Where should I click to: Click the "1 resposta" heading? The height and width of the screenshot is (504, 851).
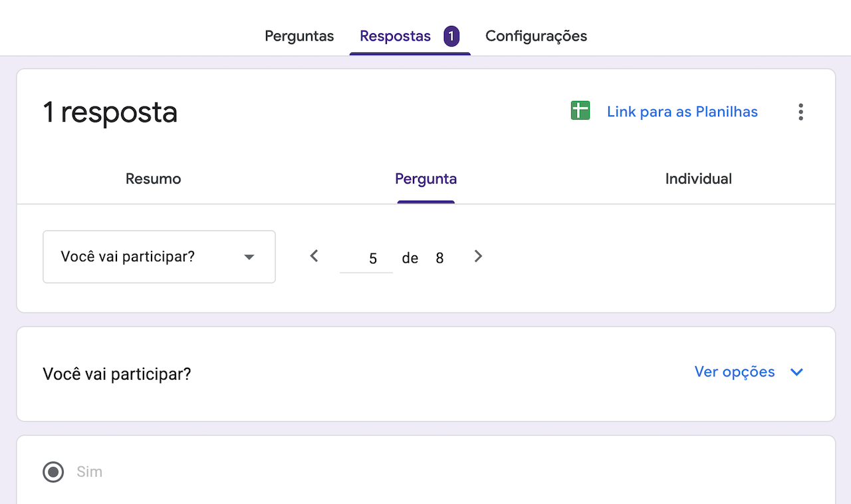[x=110, y=112]
